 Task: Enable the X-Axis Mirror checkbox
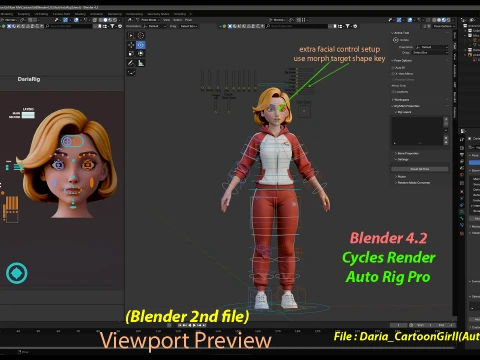(393, 74)
